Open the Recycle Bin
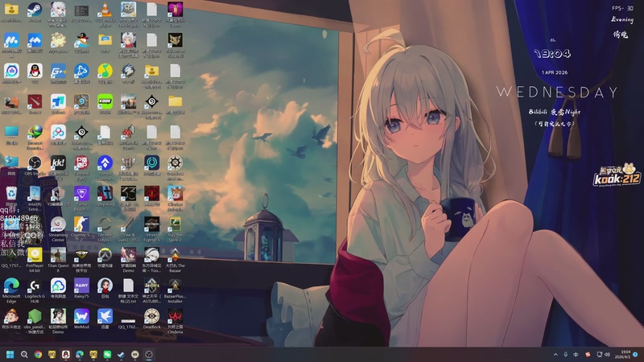Image resolution: width=644 pixels, height=362 pixels. point(11,196)
